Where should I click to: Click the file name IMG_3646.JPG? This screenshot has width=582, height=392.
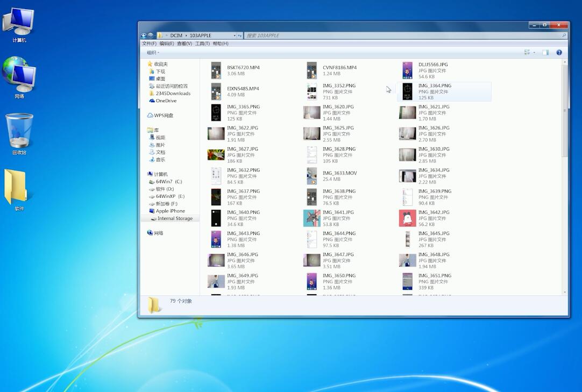[243, 254]
